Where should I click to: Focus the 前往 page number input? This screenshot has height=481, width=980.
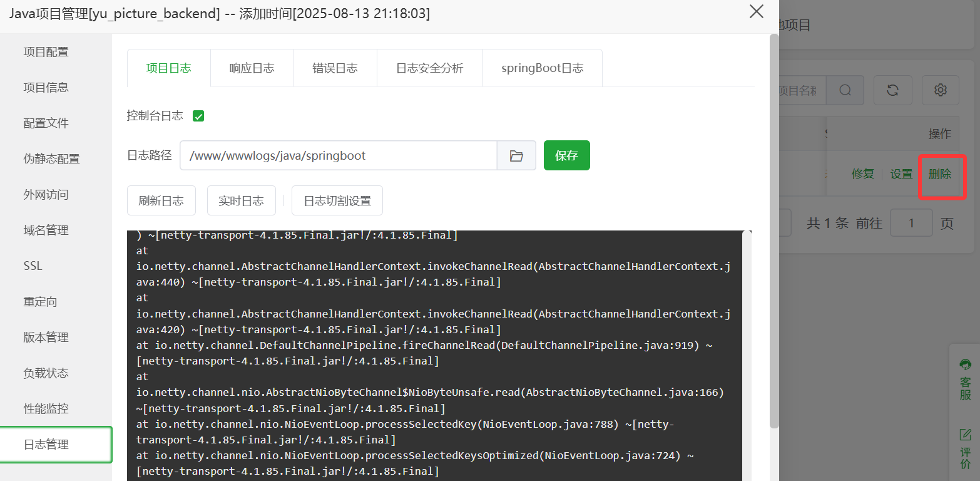911,223
